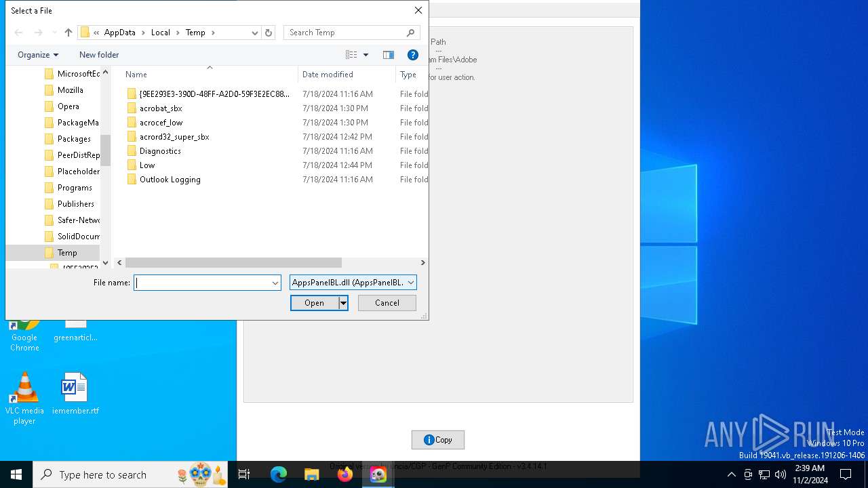Click the Open button

click(x=314, y=303)
